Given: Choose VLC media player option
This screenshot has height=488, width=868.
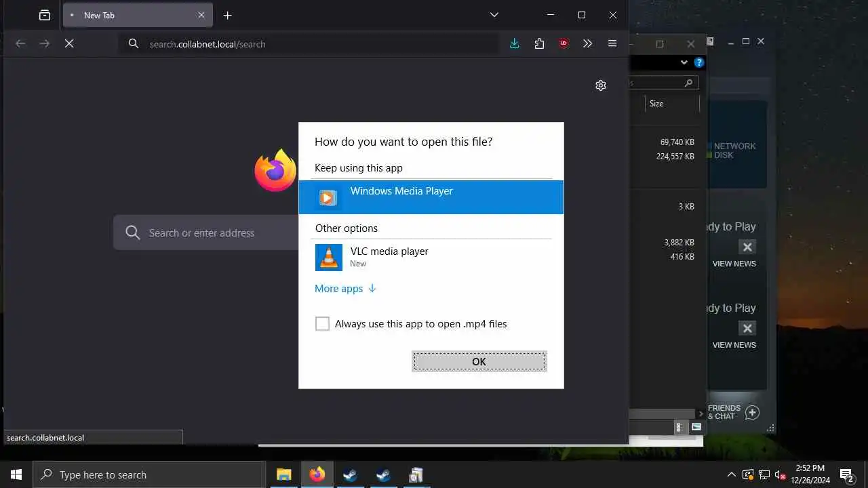Looking at the screenshot, I should [431, 258].
